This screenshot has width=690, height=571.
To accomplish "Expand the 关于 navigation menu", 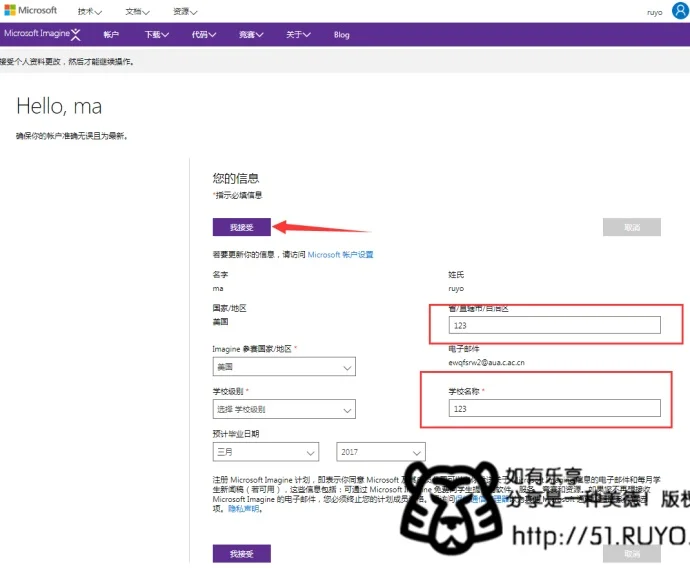I will [x=298, y=35].
